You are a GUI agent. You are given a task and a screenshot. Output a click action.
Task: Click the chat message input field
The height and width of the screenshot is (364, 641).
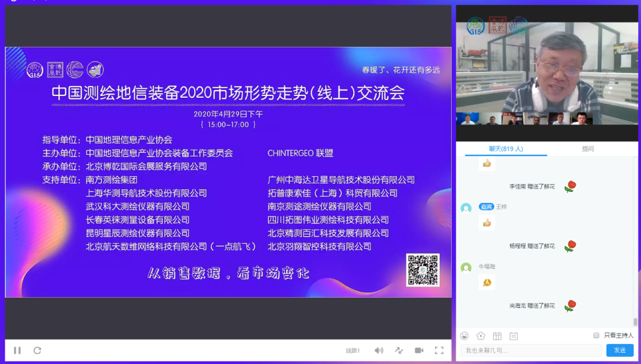522,350
